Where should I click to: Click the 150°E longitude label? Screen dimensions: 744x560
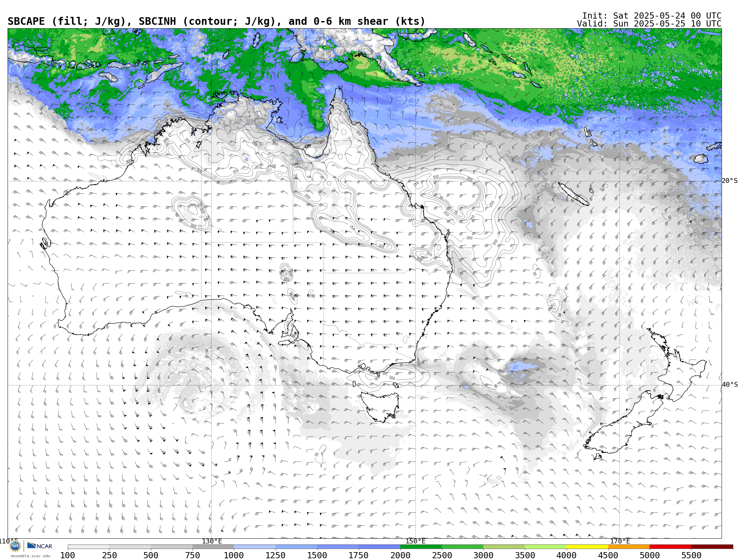(415, 541)
